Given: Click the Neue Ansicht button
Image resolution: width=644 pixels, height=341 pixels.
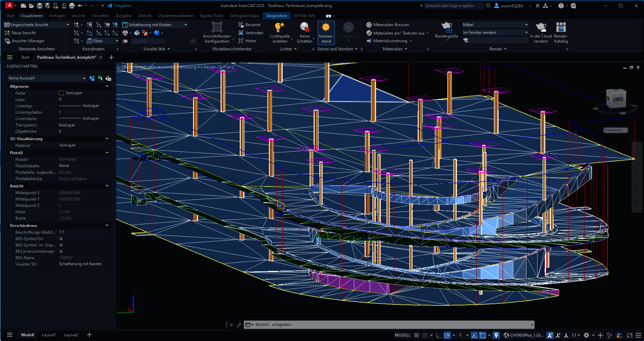Looking at the screenshot, I should pyautogui.click(x=23, y=33).
